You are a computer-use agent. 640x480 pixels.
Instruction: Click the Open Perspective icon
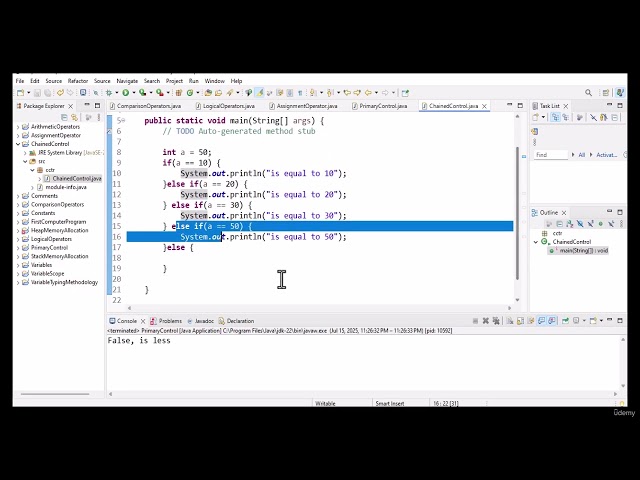click(x=606, y=93)
